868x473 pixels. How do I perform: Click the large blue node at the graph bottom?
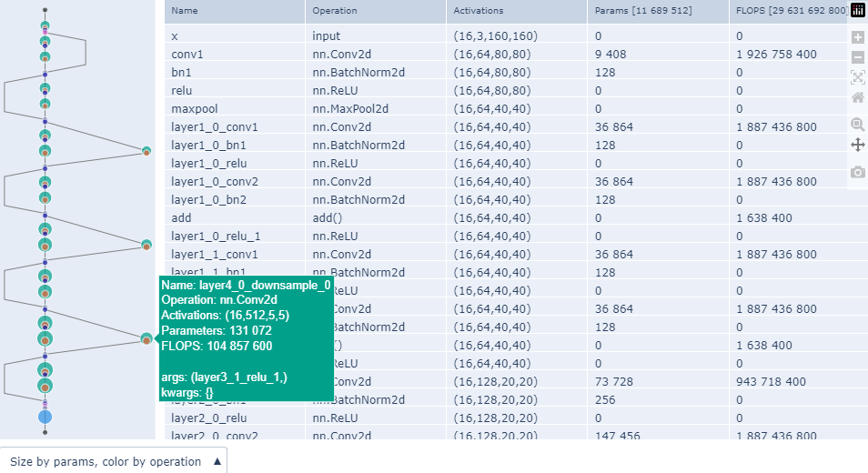45,417
